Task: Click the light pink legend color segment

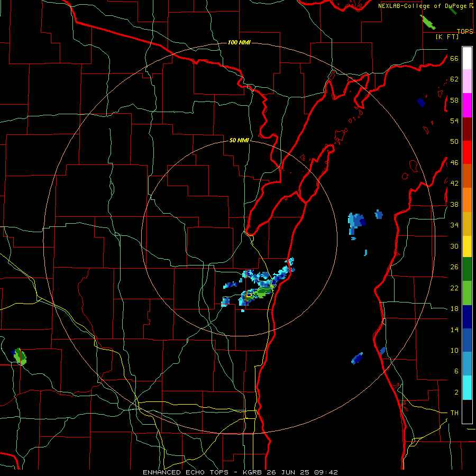Action: pyautogui.click(x=467, y=81)
